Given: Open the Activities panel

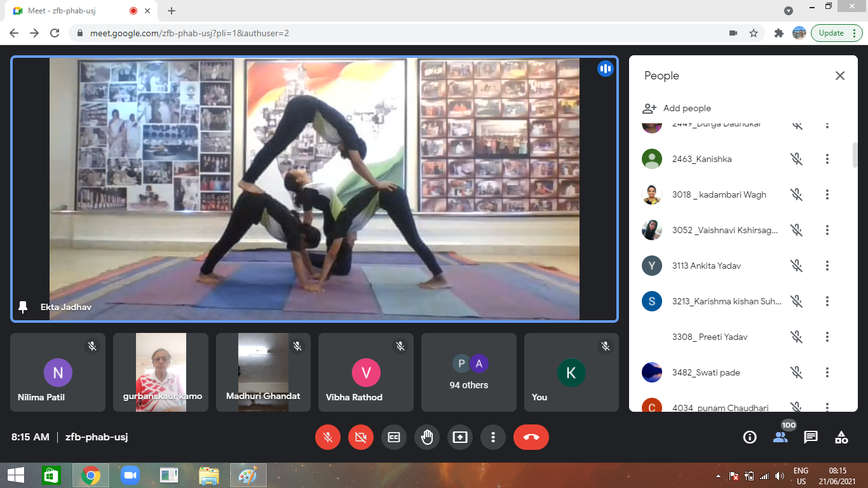Looking at the screenshot, I should tap(841, 437).
